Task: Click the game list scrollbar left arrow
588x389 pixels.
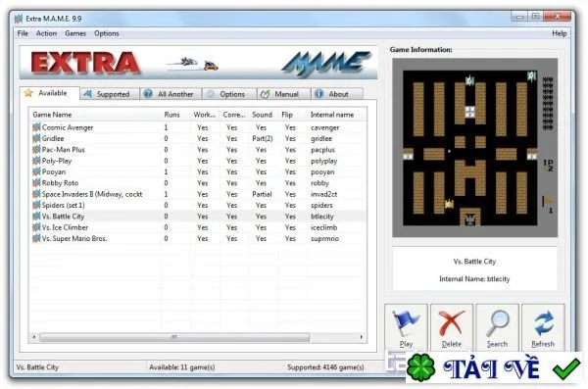Action: point(33,337)
